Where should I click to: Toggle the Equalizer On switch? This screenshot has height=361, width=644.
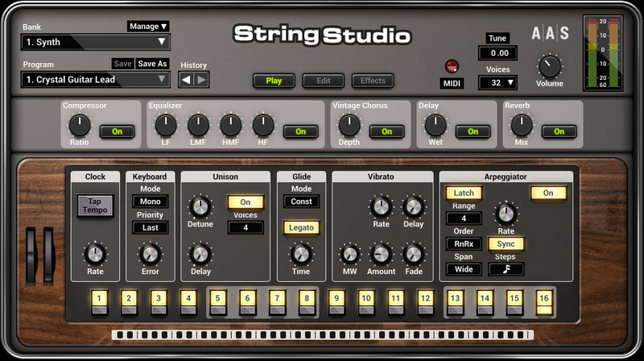[x=300, y=131]
